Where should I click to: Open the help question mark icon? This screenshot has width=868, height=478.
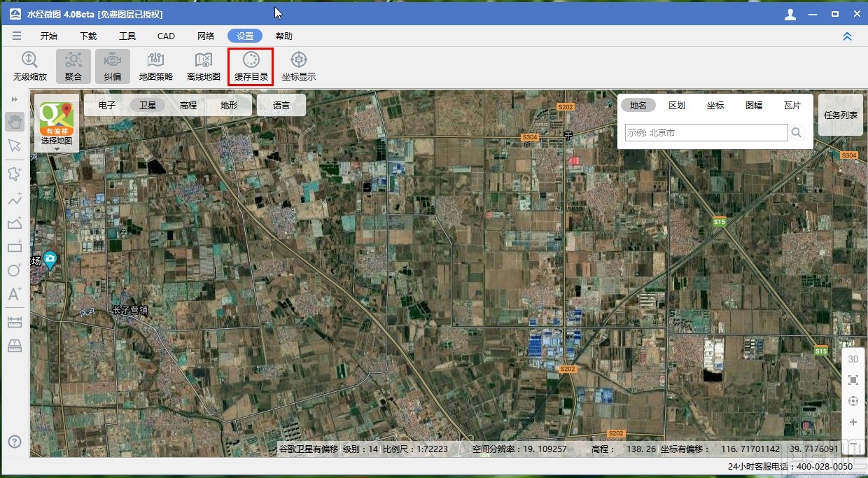click(15, 442)
